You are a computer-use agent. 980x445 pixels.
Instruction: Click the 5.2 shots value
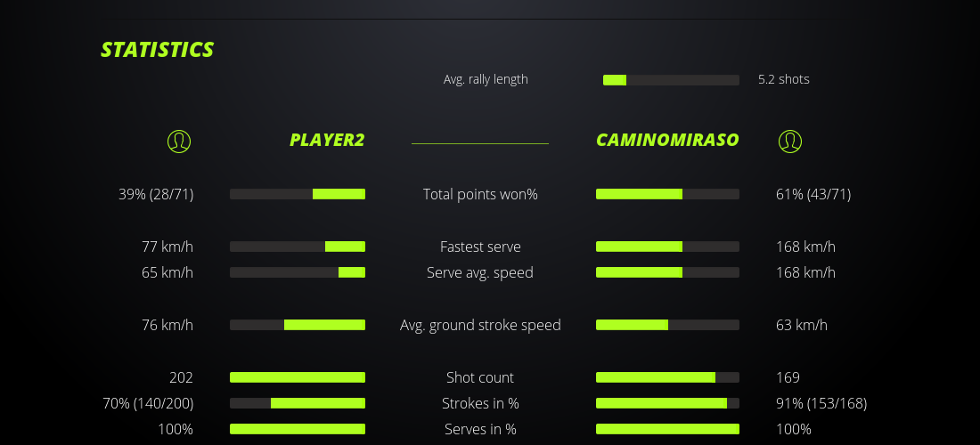[784, 79]
